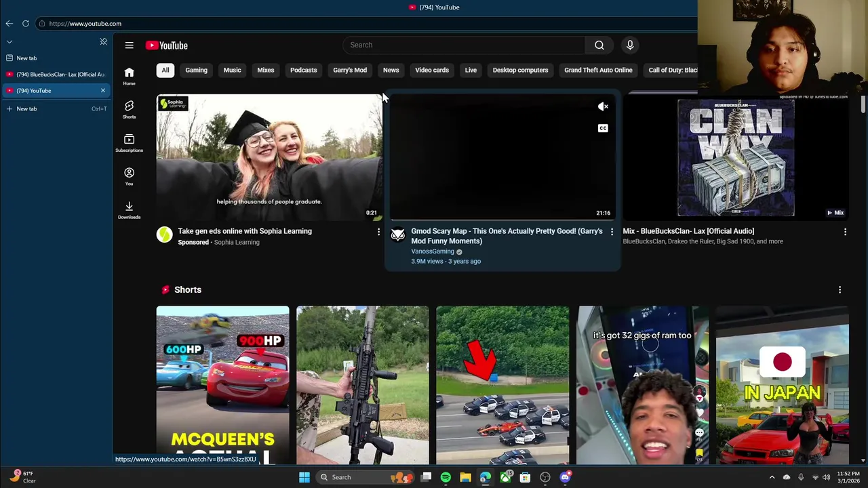Select the (794) YouTube tab
The image size is (868, 488).
(x=56, y=90)
